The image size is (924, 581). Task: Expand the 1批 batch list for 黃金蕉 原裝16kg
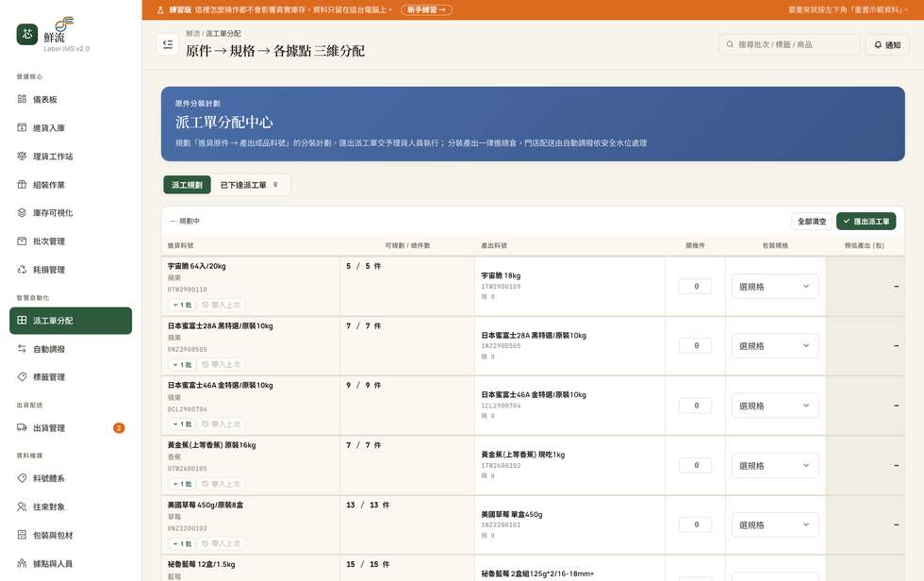[x=182, y=484]
